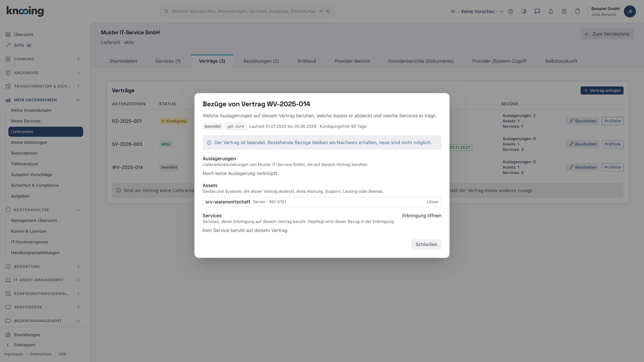This screenshot has width=644, height=362.
Task: Switch to the Services (1) tab
Action: click(x=168, y=61)
